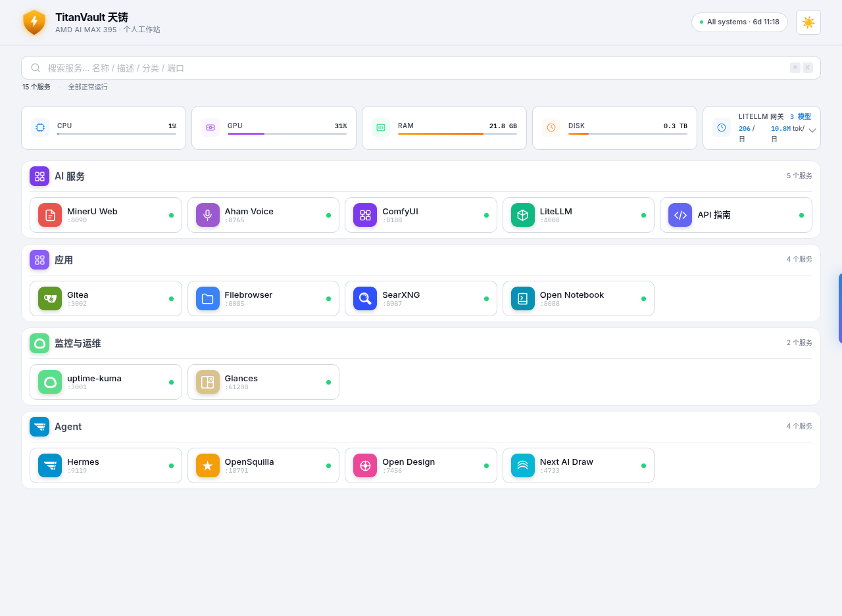Click the '全部正常运行' status text
The height and width of the screenshot is (616, 842).
point(88,87)
